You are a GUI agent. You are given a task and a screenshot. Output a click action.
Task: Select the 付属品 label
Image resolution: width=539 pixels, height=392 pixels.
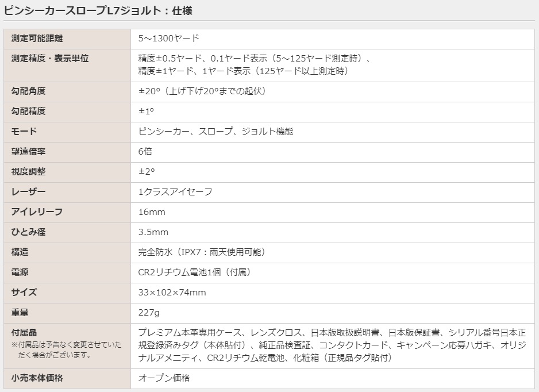24,332
